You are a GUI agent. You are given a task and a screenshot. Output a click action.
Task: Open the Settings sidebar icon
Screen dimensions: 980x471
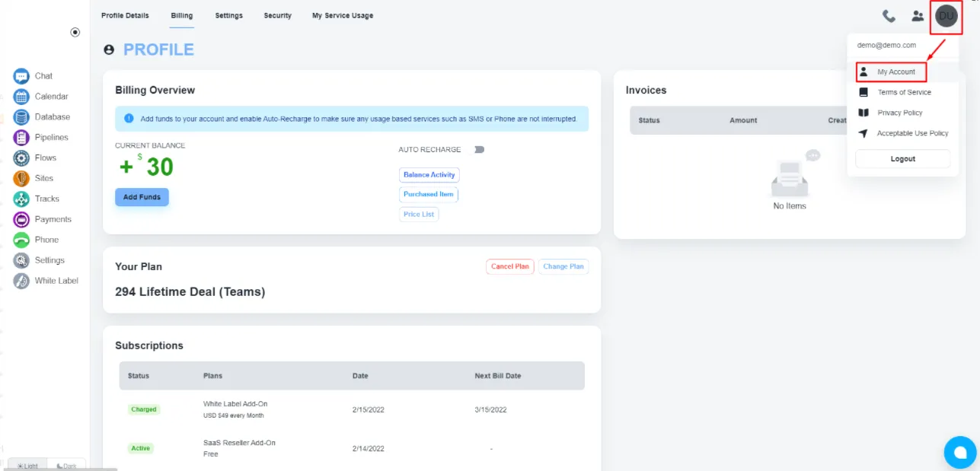[x=21, y=260]
